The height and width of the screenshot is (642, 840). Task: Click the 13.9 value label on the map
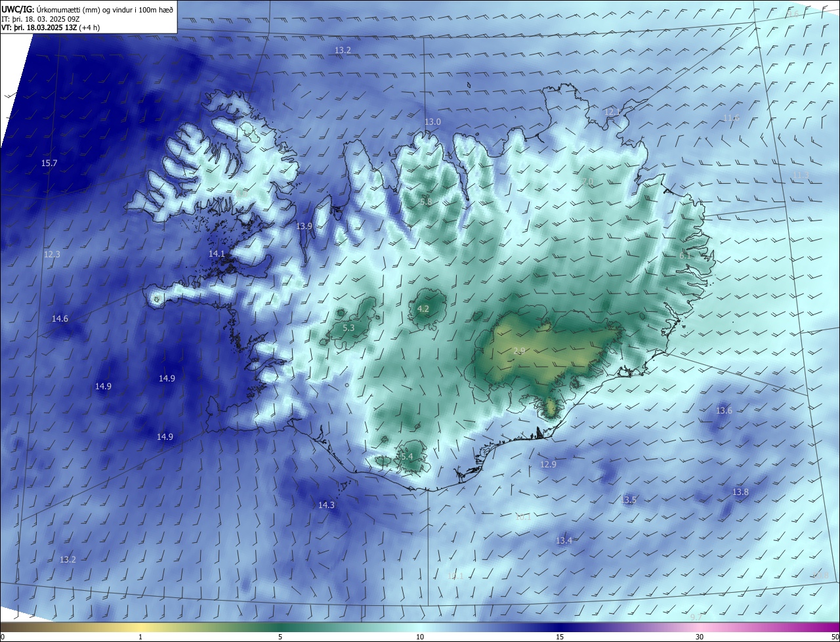point(304,226)
